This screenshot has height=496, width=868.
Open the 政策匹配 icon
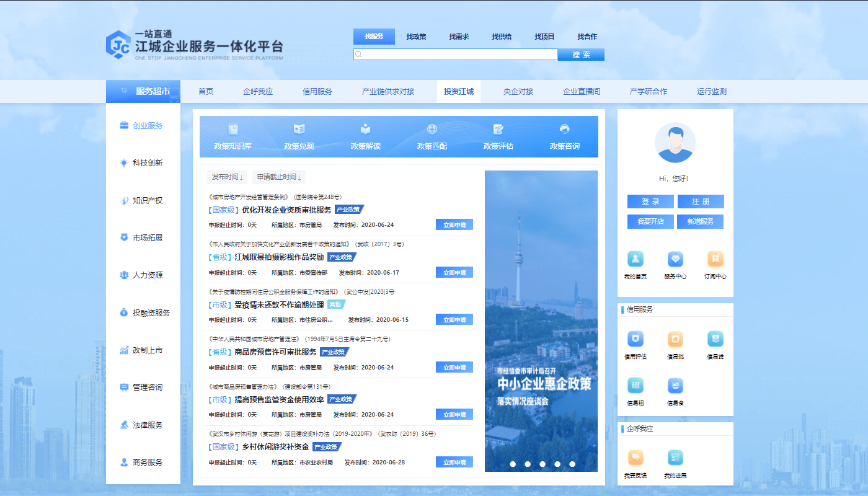pyautogui.click(x=432, y=136)
